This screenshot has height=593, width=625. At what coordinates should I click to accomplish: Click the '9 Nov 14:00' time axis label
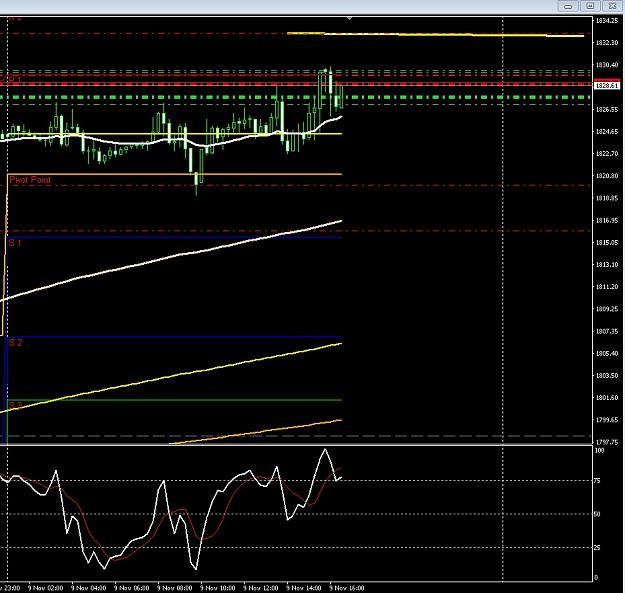coord(304,588)
